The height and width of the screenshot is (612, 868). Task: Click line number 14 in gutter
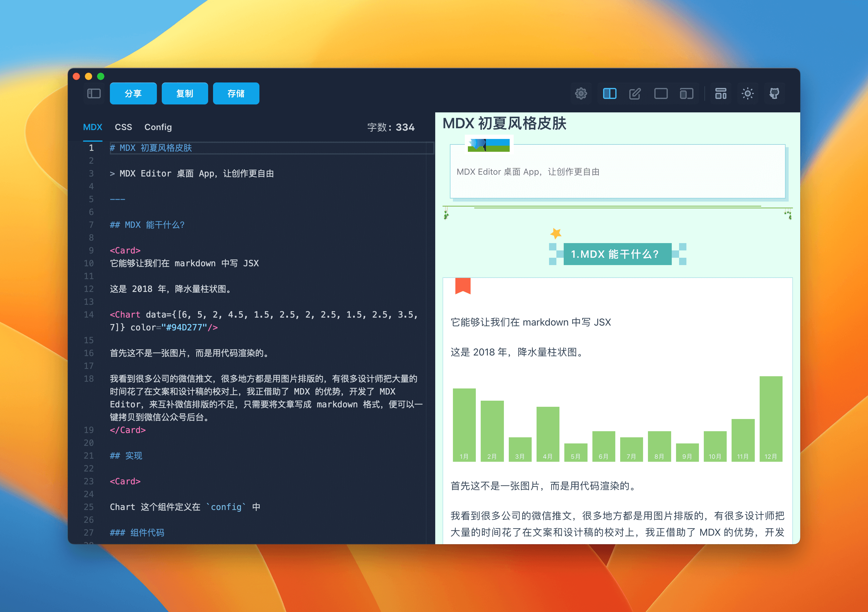point(89,315)
